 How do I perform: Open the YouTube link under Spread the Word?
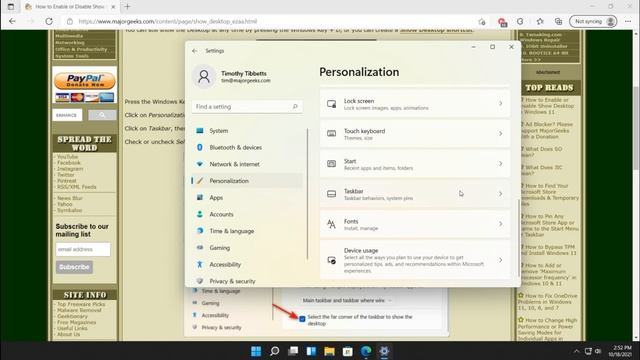click(x=67, y=157)
